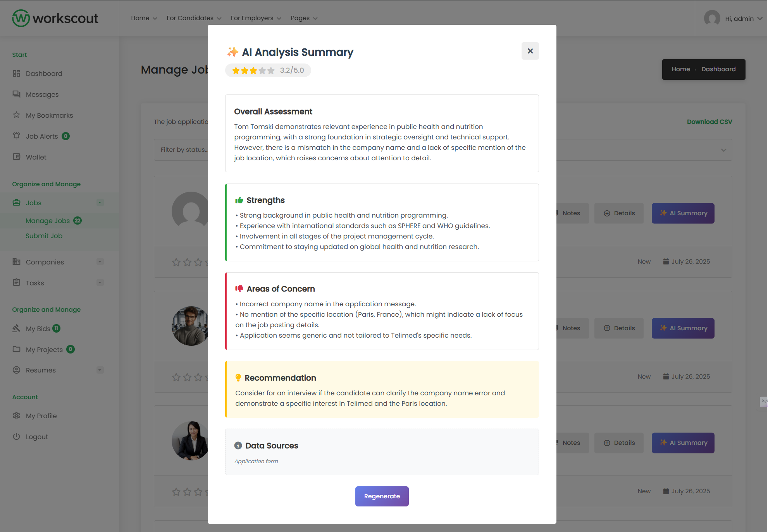Image resolution: width=768 pixels, height=532 pixels.
Task: Select Submit Job in the sidebar
Action: (x=44, y=236)
